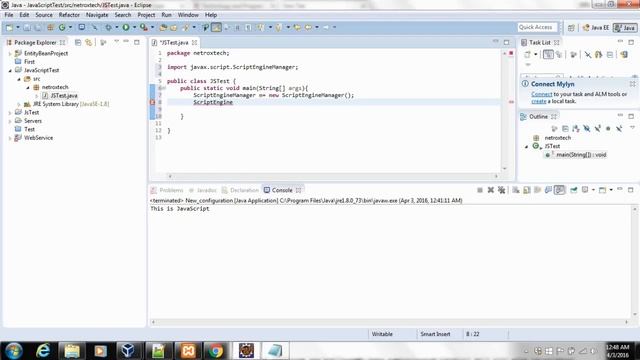The width and height of the screenshot is (640, 360).
Task: Click Clear Console icon
Action: pyautogui.click(x=516, y=190)
